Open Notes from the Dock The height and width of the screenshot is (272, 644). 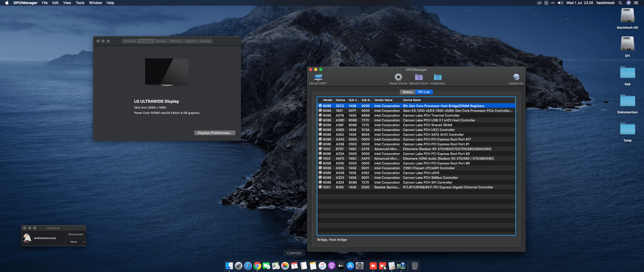tap(313, 266)
